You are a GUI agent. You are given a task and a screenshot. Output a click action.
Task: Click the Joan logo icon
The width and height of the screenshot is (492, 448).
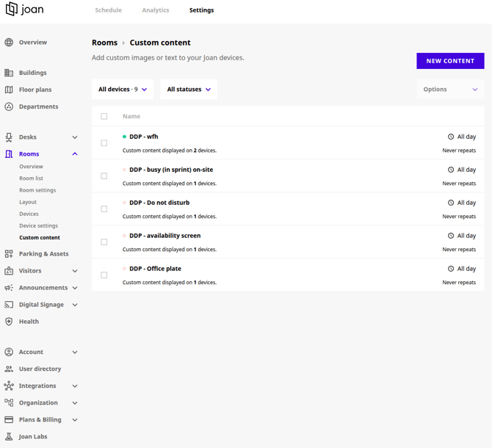click(11, 10)
